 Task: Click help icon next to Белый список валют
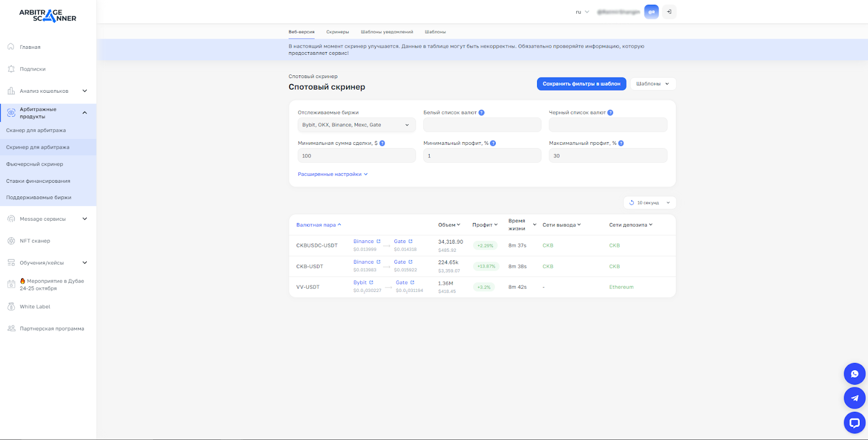click(x=482, y=113)
